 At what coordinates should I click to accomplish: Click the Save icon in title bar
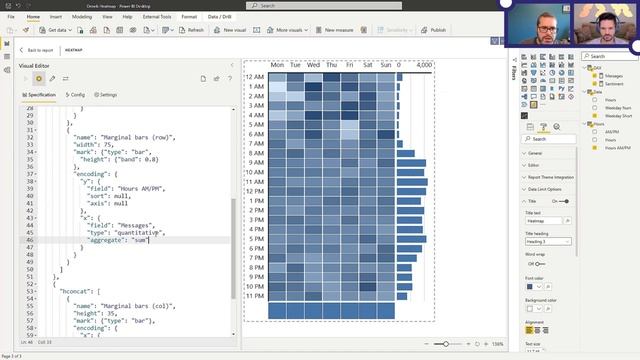8,6
